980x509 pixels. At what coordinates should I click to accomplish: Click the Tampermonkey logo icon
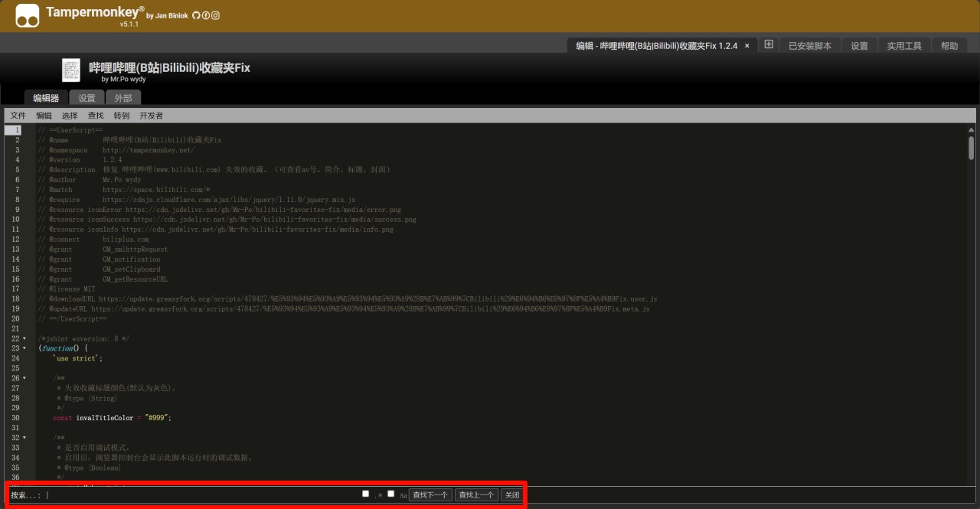[27, 15]
